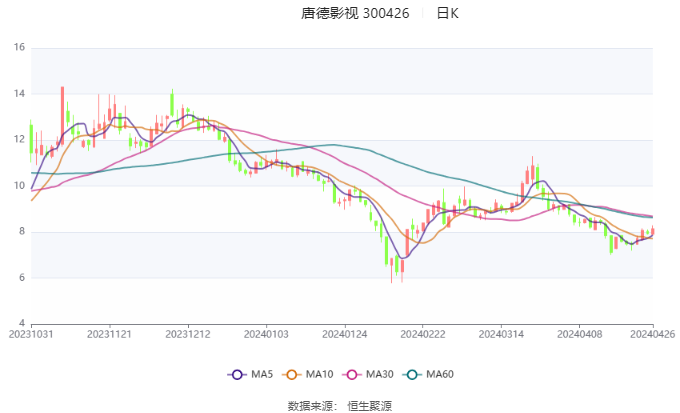This screenshot has height=413, width=680.
Task: Click the 恒生聚源 data source text
Action: pos(369,406)
